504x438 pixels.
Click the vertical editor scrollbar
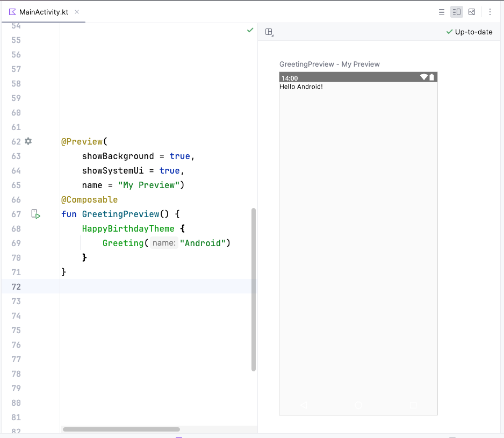tap(254, 290)
